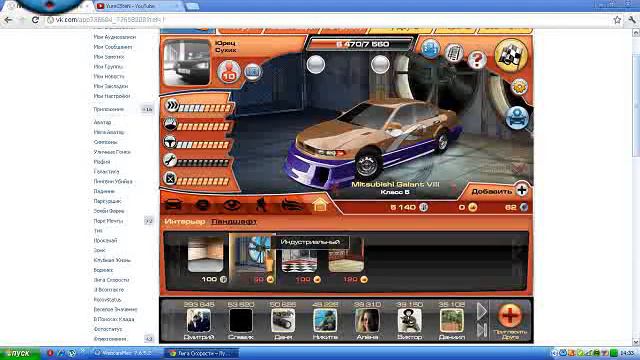Open the Пуск start button
The width and height of the screenshot is (640, 360).
point(20,353)
